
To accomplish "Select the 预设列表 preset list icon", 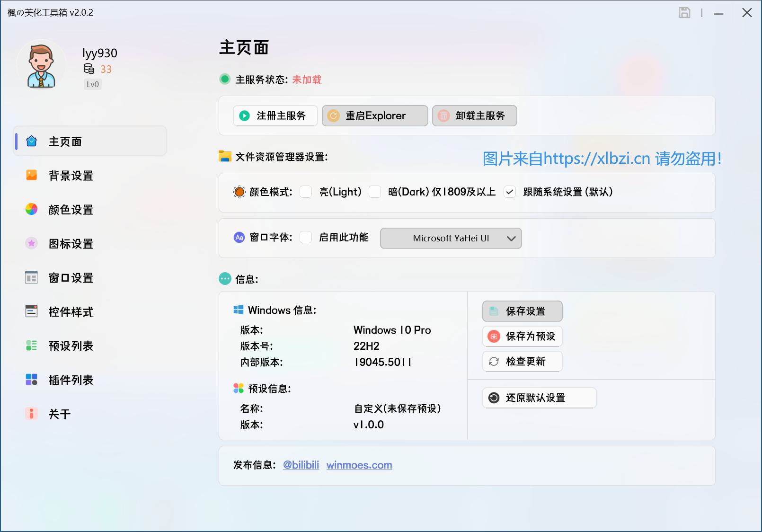I will coord(31,346).
